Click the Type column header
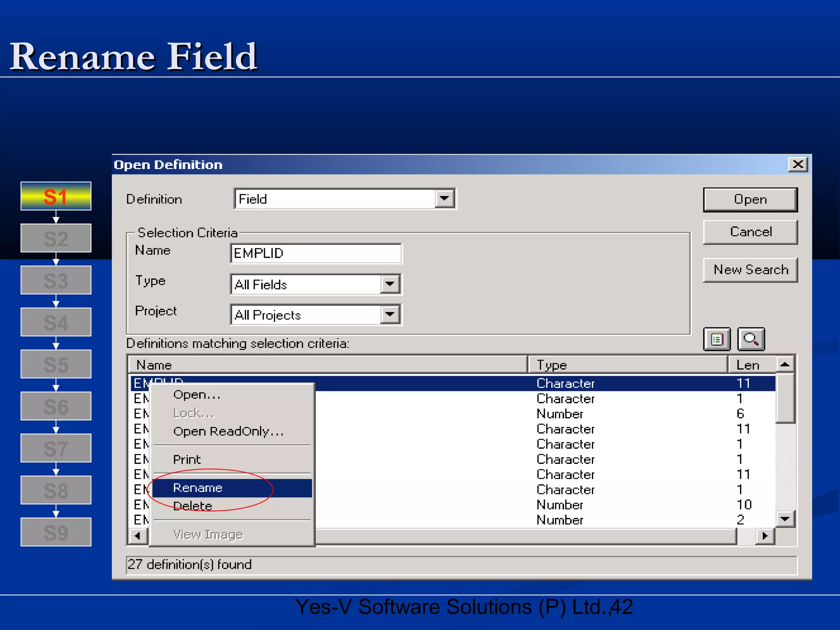The width and height of the screenshot is (840, 630). pyautogui.click(x=628, y=365)
